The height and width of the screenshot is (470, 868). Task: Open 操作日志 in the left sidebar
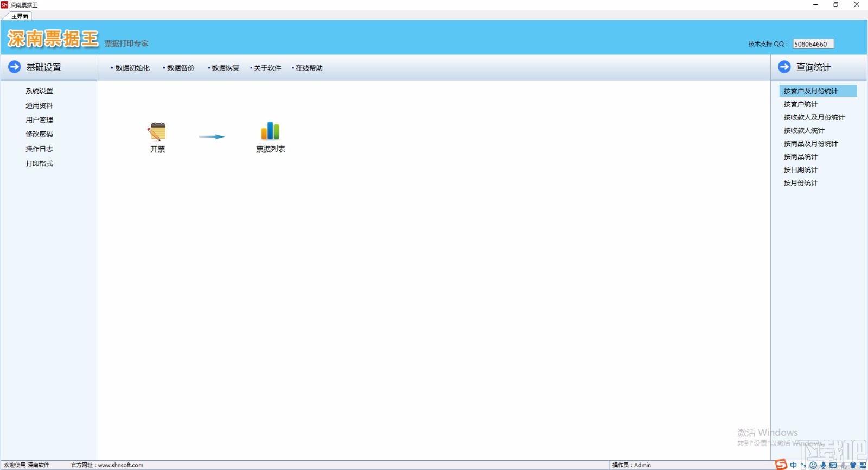tap(39, 149)
